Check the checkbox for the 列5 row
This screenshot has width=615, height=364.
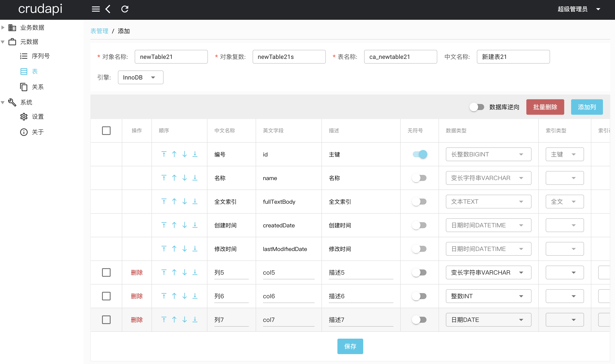click(x=106, y=272)
